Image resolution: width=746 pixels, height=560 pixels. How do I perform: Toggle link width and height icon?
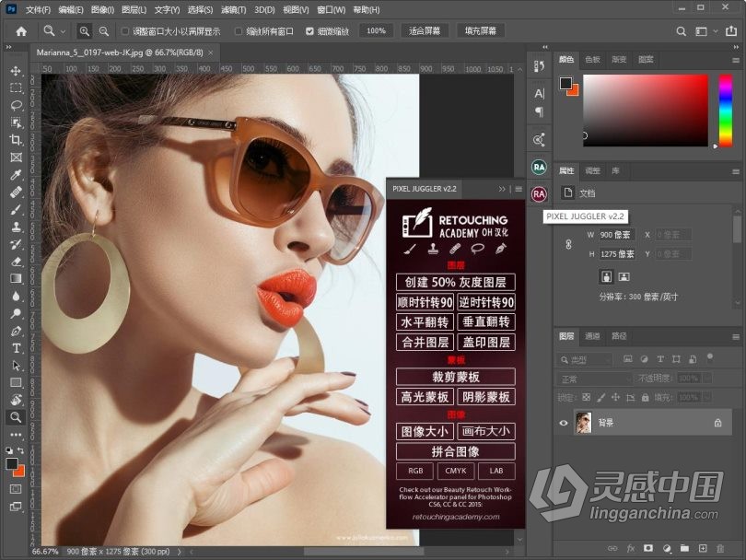tap(568, 245)
